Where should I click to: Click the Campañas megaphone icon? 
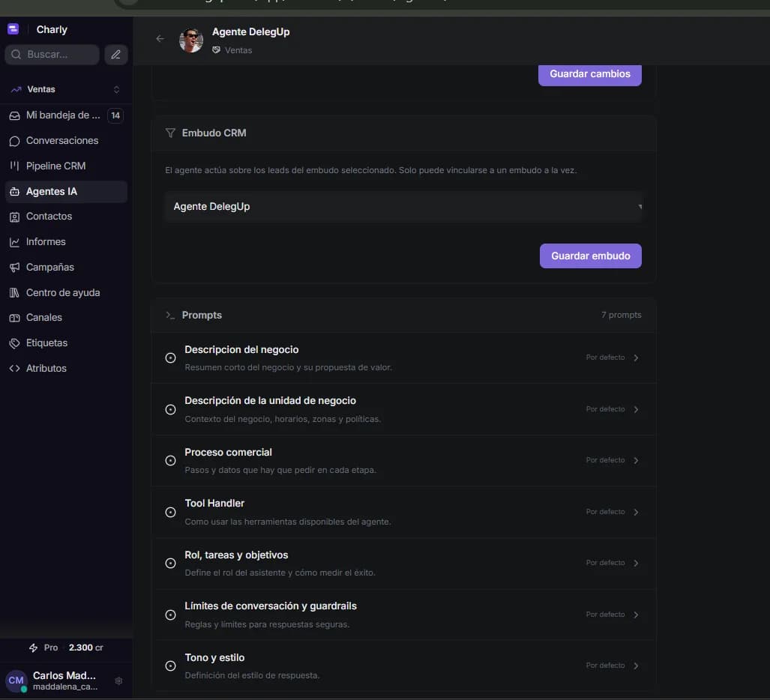point(15,267)
